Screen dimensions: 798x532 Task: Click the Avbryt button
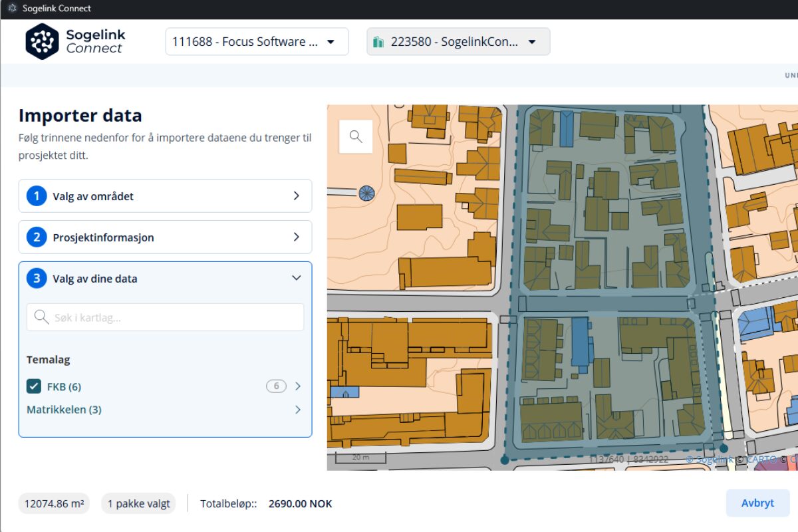tap(757, 503)
